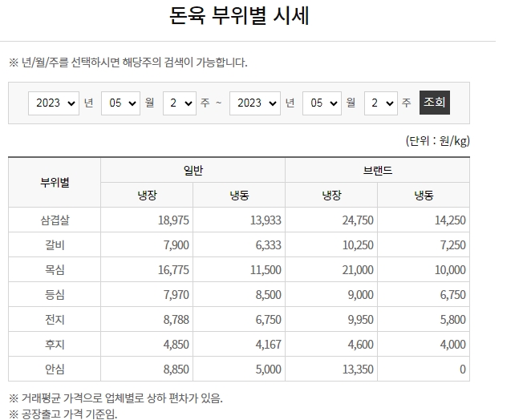
Task: Click the 갈비 row label
Action: click(55, 245)
